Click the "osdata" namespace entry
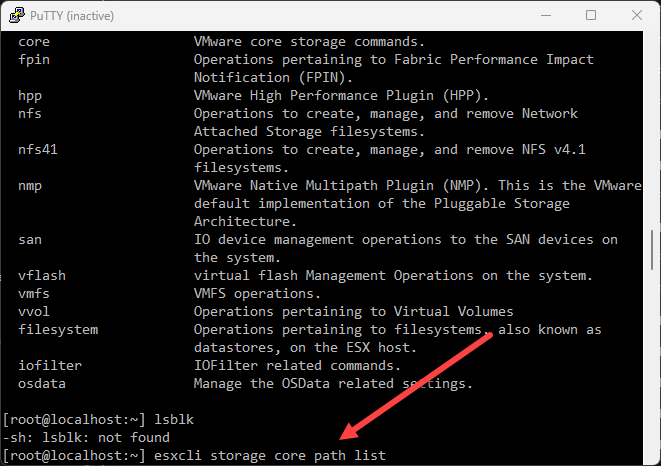 (42, 383)
